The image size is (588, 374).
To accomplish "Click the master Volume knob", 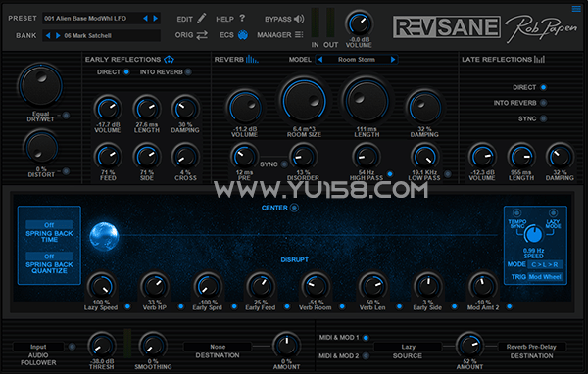I will 360,23.
